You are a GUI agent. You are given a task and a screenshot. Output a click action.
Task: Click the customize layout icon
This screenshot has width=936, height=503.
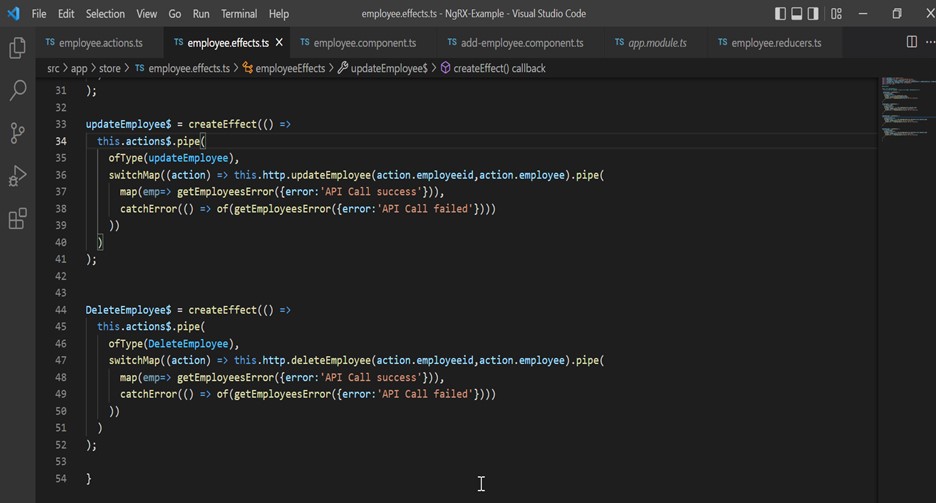pyautogui.click(x=836, y=14)
